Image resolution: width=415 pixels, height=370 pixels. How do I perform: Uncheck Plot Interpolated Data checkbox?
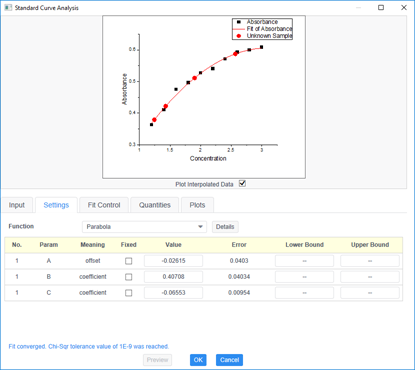[242, 184]
